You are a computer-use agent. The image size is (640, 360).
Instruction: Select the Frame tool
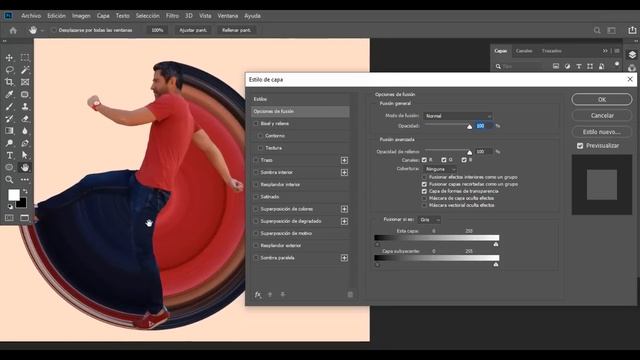tap(25, 82)
